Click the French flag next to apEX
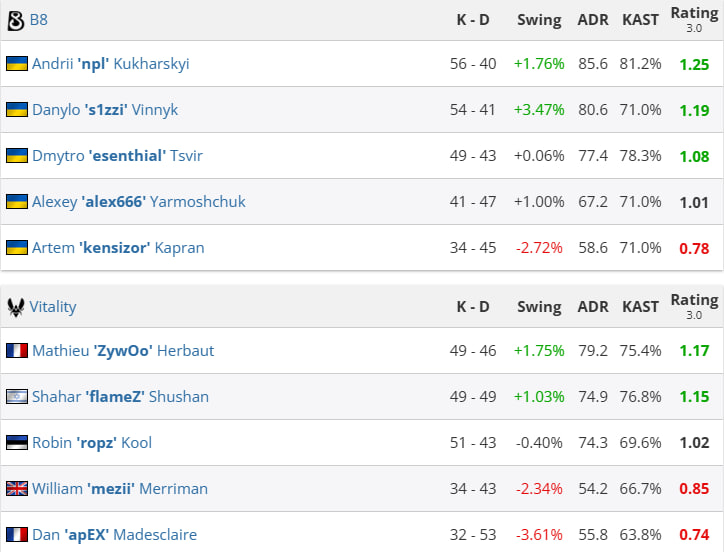This screenshot has width=724, height=552. tap(17, 534)
